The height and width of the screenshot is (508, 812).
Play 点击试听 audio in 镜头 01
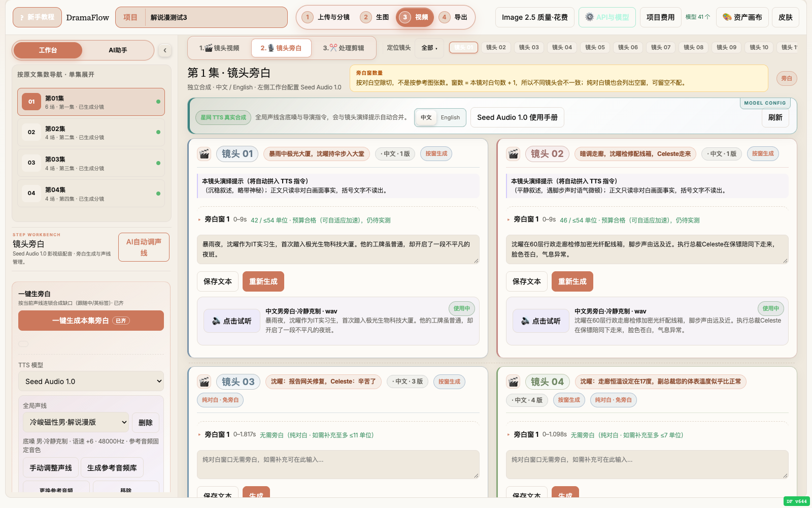pyautogui.click(x=231, y=321)
